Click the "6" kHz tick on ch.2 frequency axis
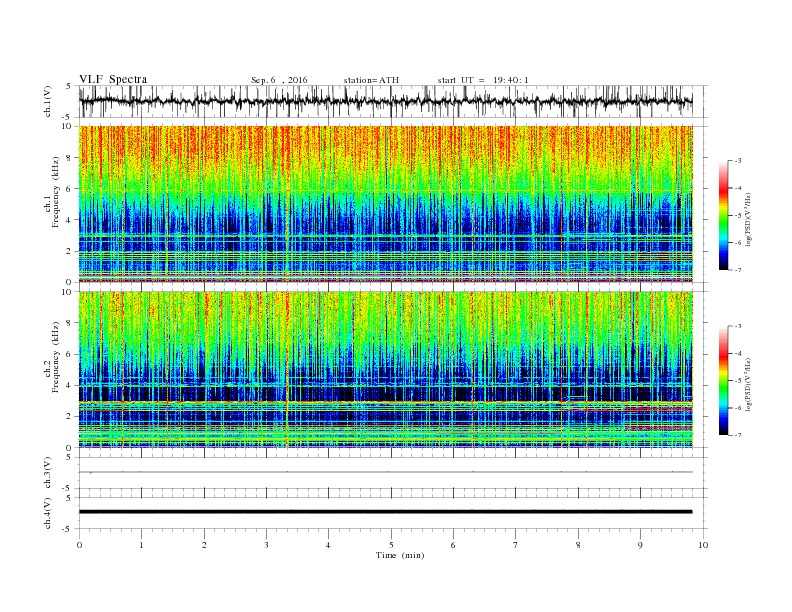The height and width of the screenshot is (612, 792). click(x=70, y=354)
